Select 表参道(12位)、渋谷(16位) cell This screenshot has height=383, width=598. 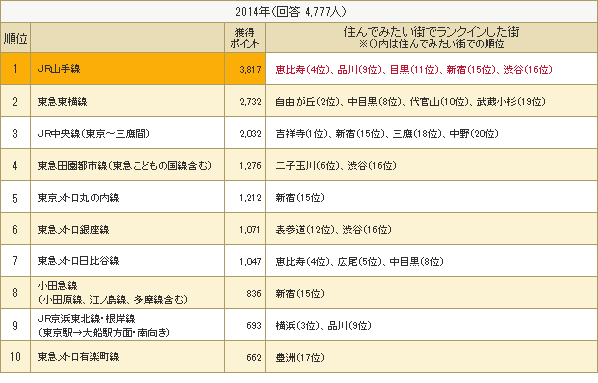pyautogui.click(x=431, y=229)
